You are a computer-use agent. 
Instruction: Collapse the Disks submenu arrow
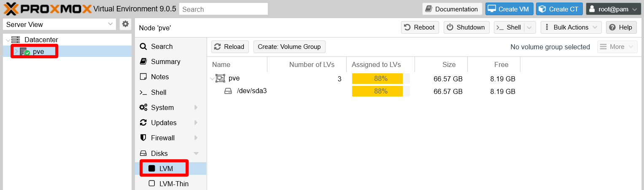click(196, 153)
